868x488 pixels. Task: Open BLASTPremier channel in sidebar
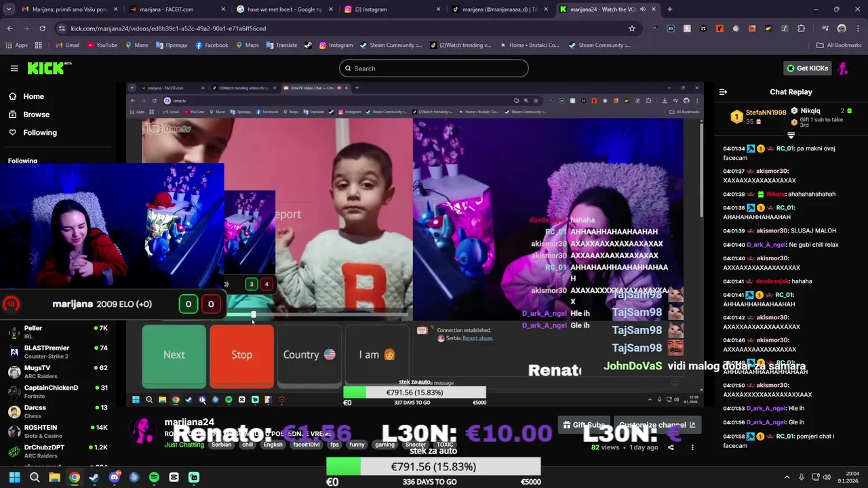pos(58,352)
